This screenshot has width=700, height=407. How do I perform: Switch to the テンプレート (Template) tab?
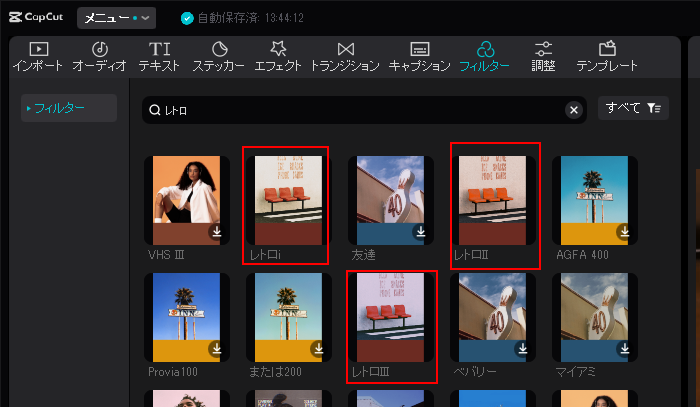point(607,56)
